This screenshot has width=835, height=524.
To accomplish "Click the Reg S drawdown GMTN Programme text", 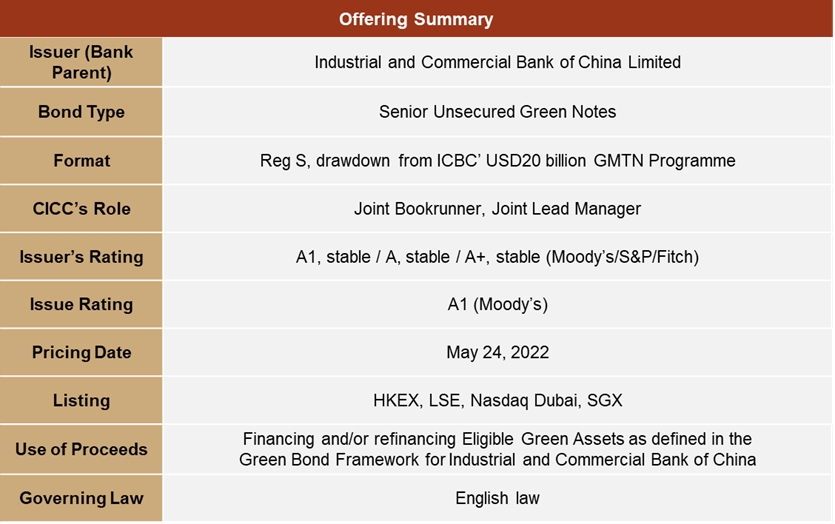I will point(497,160).
